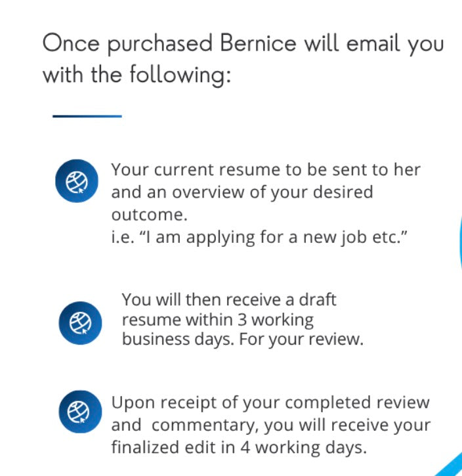The image size is (462, 476).
Task: Click the line 'and an overview of your desired'
Action: coord(241,192)
